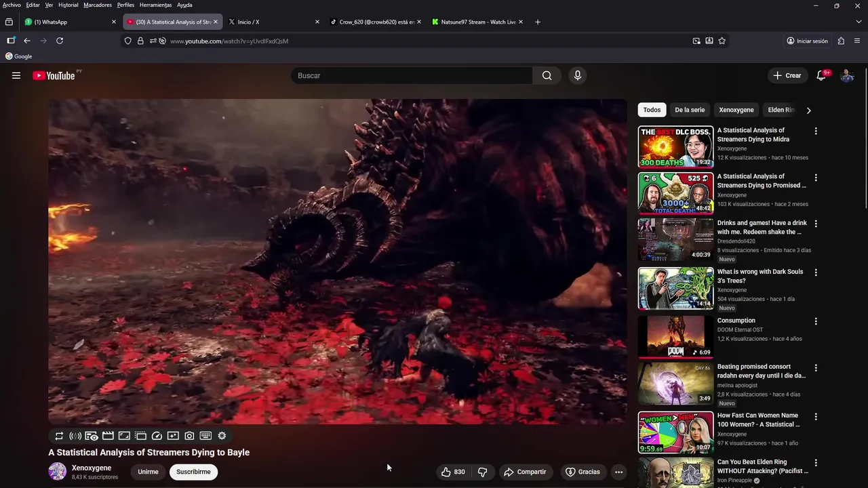This screenshot has width=868, height=488.
Task: Open the Xenoxygene channel avatar
Action: 58,472
